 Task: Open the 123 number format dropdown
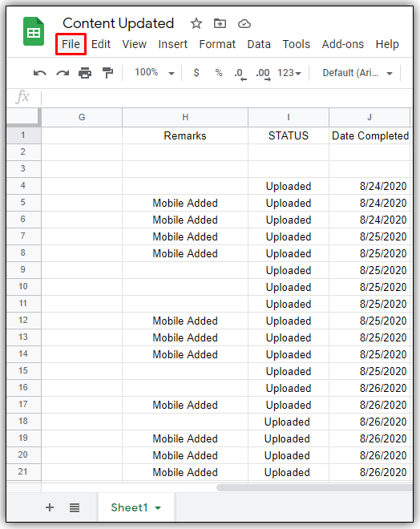[289, 73]
